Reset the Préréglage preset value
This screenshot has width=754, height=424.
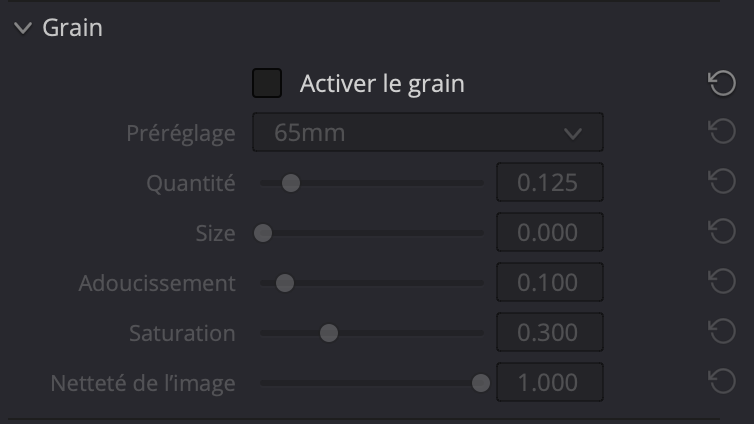(721, 133)
